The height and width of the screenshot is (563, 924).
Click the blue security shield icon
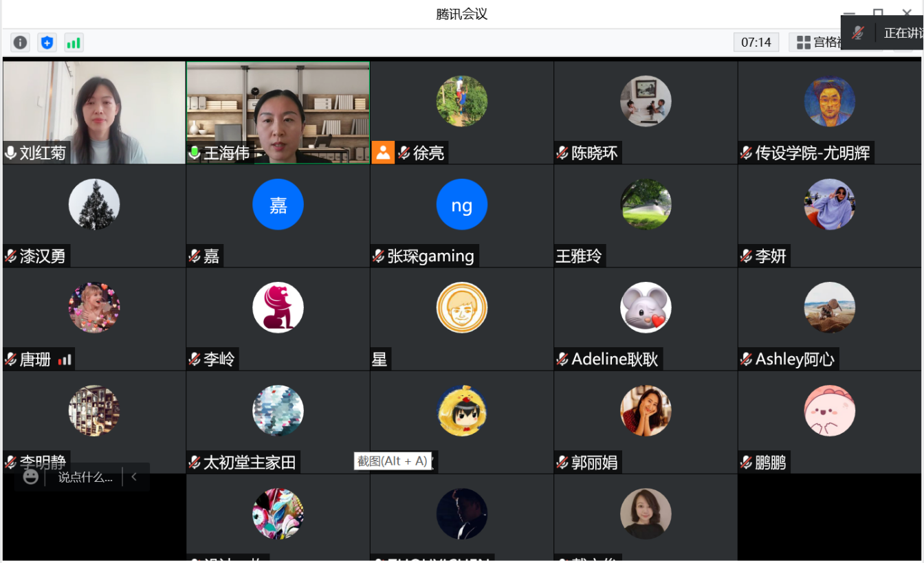coord(47,43)
